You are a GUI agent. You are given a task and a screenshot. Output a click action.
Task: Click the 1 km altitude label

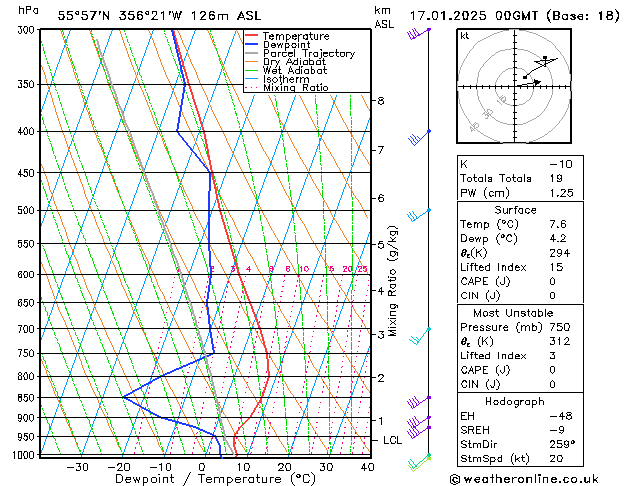381,421
